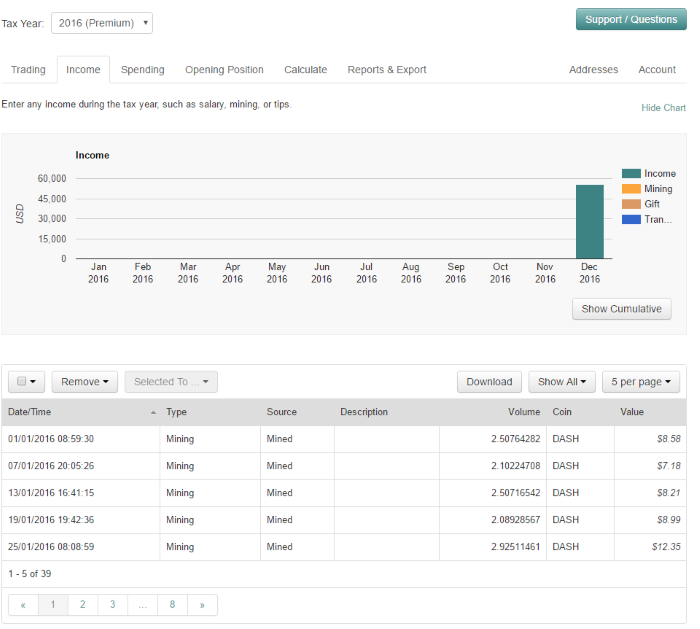700x629 pixels.
Task: Select the Income tab
Action: [83, 70]
